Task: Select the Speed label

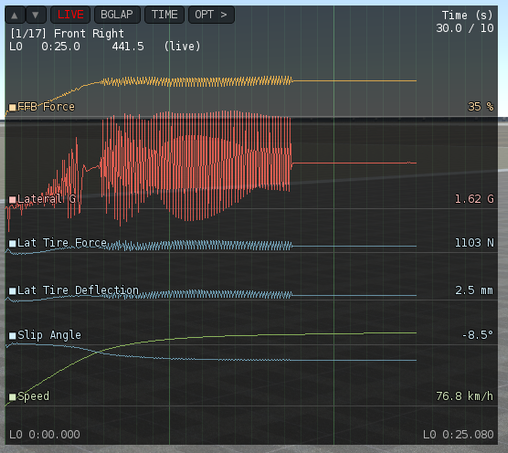Action: pyautogui.click(x=33, y=396)
